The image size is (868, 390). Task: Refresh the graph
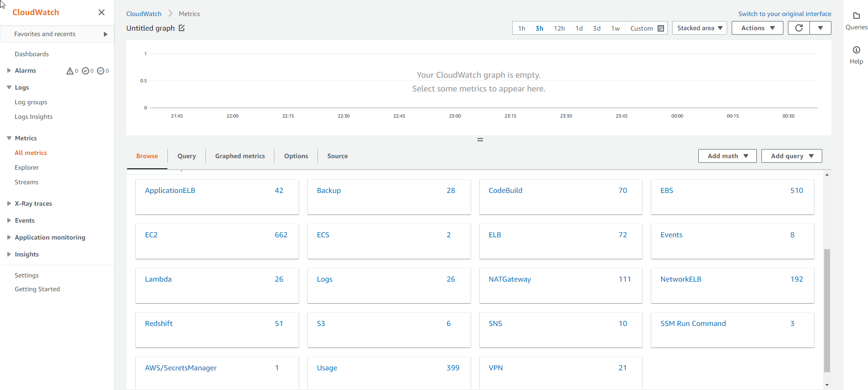click(x=799, y=28)
